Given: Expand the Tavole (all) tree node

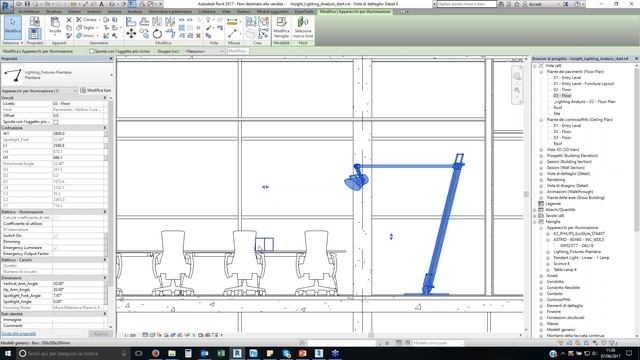Looking at the screenshot, I should pos(535,216).
